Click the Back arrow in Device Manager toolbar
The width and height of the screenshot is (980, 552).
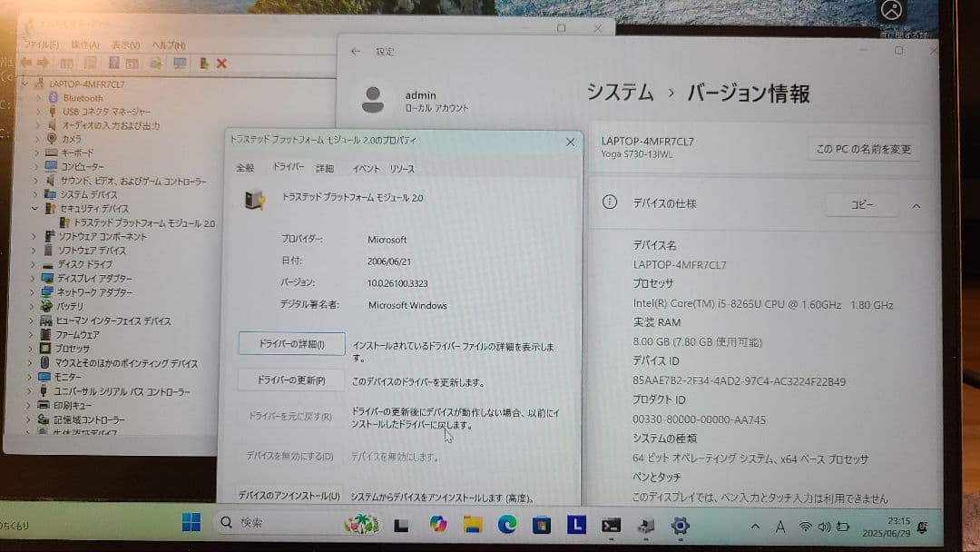coord(25,64)
